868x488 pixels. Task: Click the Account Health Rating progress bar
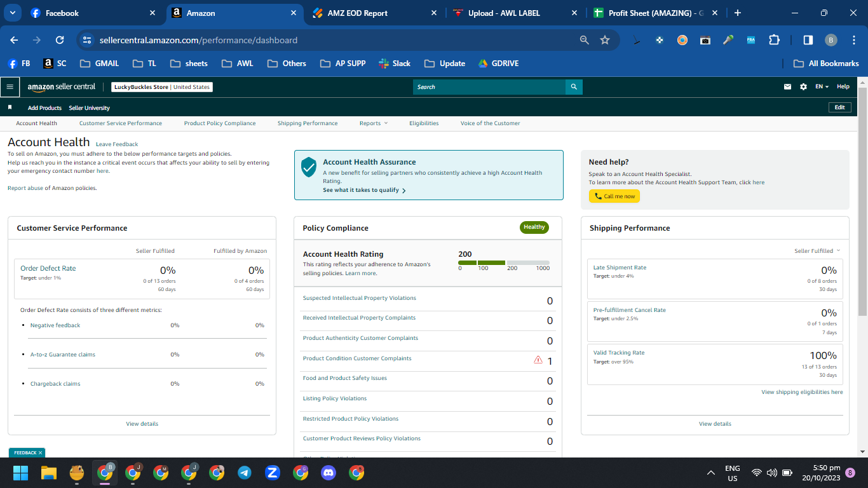tap(504, 262)
